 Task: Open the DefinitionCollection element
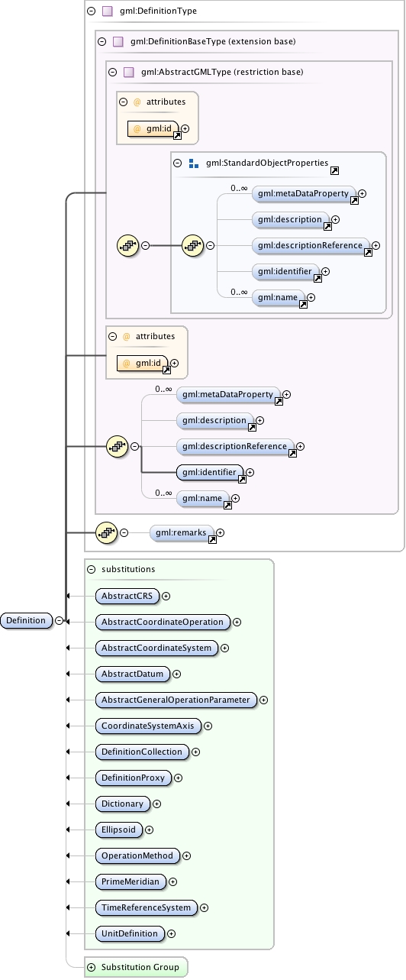point(141,752)
